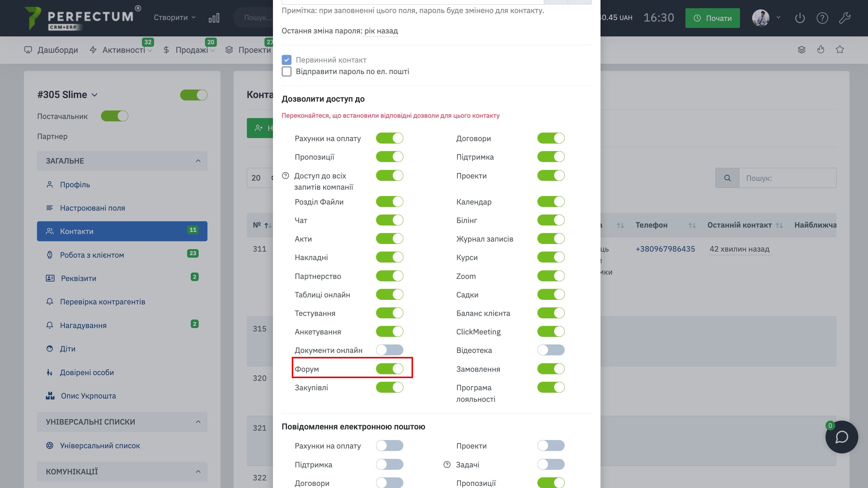This screenshot has height=488, width=868.
Task: Switch off the Постачальник toggle
Action: pyautogui.click(x=115, y=116)
